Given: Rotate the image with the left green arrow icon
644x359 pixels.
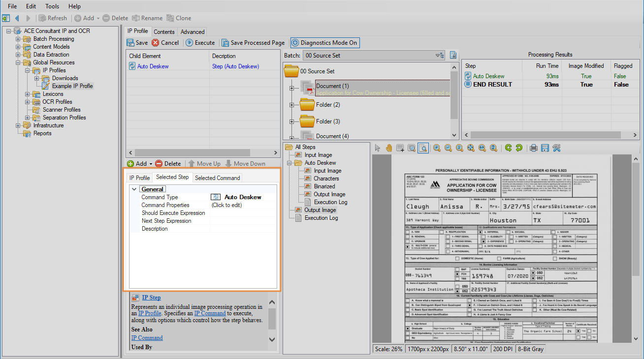Looking at the screenshot, I should coord(509,148).
